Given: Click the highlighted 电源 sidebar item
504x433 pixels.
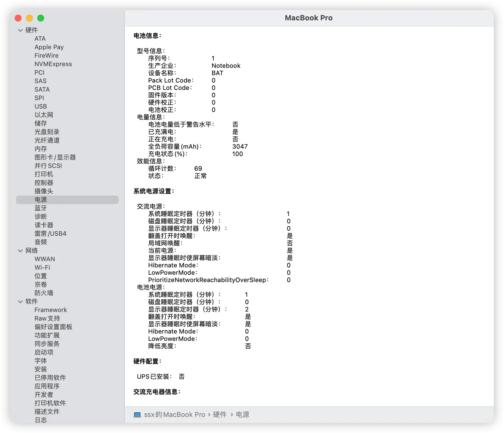Looking at the screenshot, I should (x=67, y=200).
